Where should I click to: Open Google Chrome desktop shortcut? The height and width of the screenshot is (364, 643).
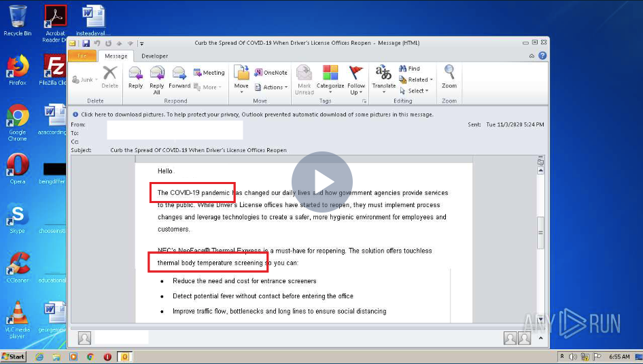pyautogui.click(x=18, y=122)
